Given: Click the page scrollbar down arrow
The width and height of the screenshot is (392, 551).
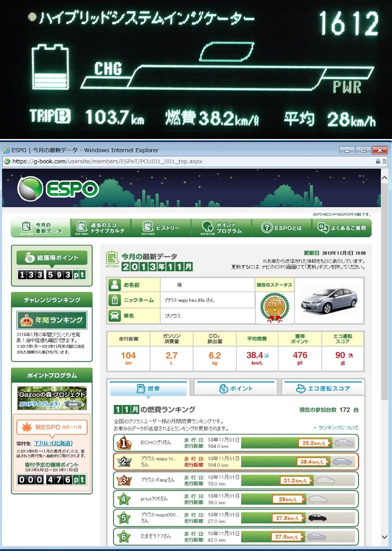Looking at the screenshot, I should [385, 536].
